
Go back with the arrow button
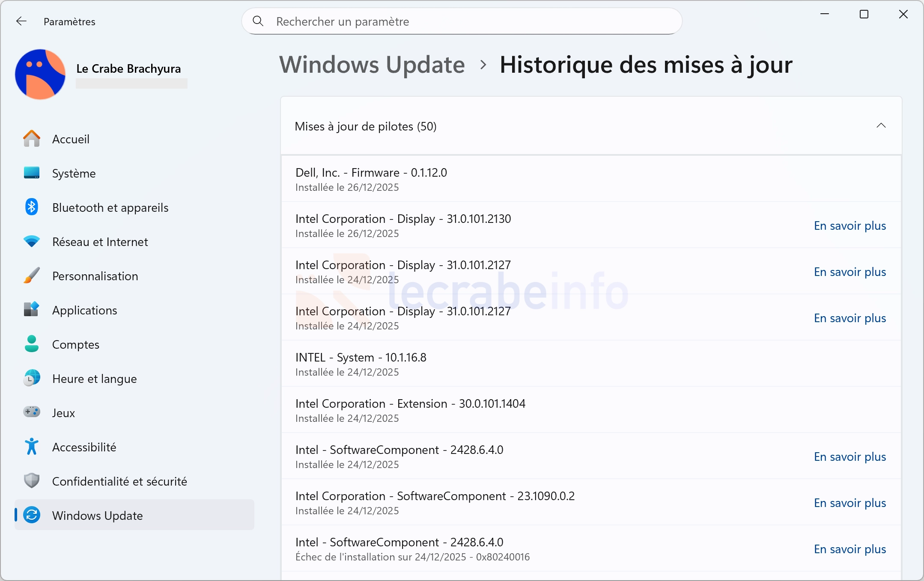[21, 21]
